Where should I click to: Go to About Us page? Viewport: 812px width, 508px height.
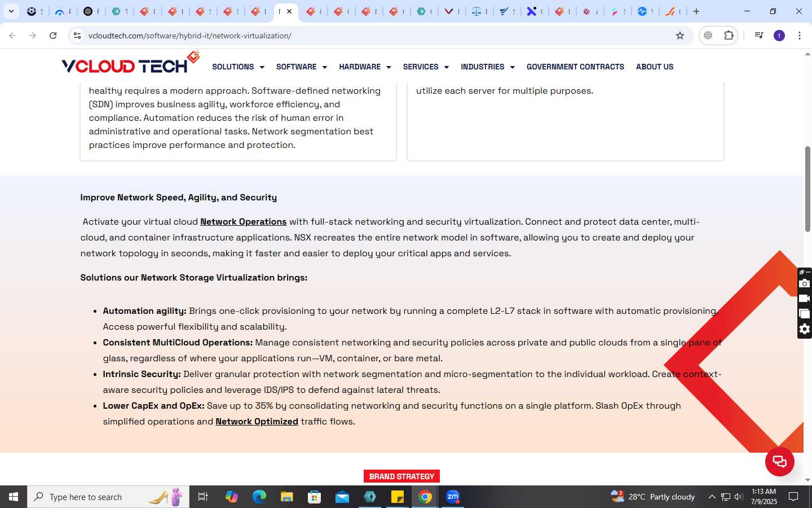tap(655, 67)
